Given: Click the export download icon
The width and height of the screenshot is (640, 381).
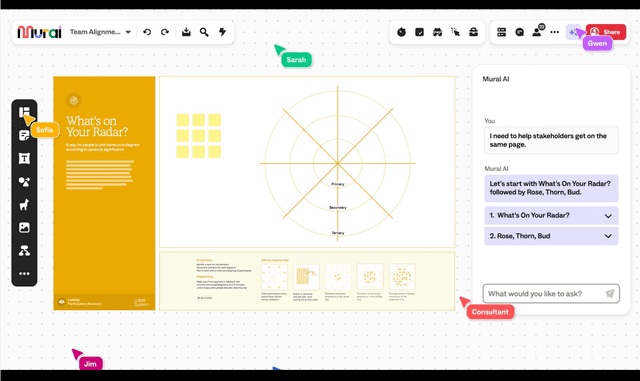Looking at the screenshot, I should [x=186, y=32].
